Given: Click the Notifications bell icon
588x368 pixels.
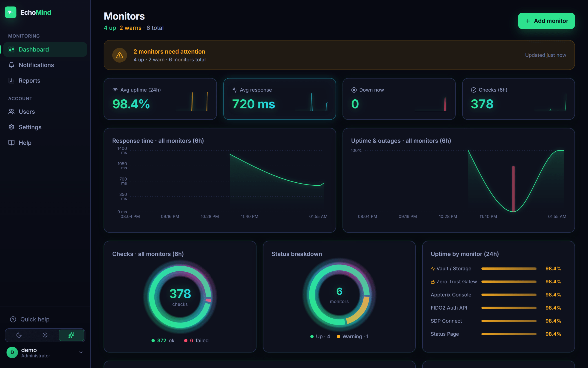Looking at the screenshot, I should tap(11, 65).
